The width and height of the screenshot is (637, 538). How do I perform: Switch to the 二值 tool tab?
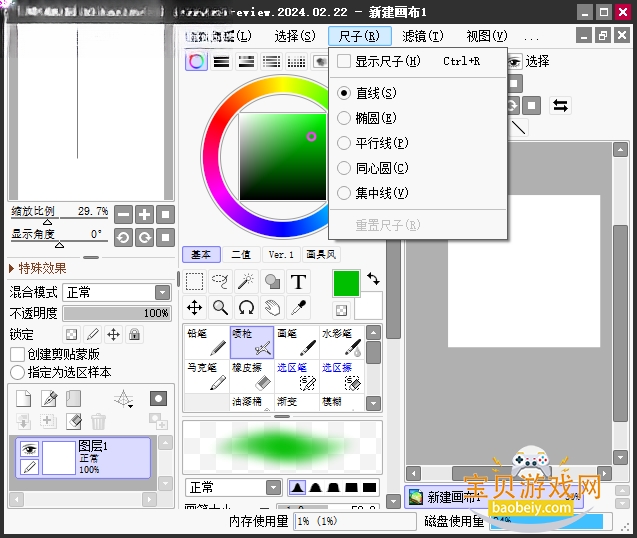(241, 254)
